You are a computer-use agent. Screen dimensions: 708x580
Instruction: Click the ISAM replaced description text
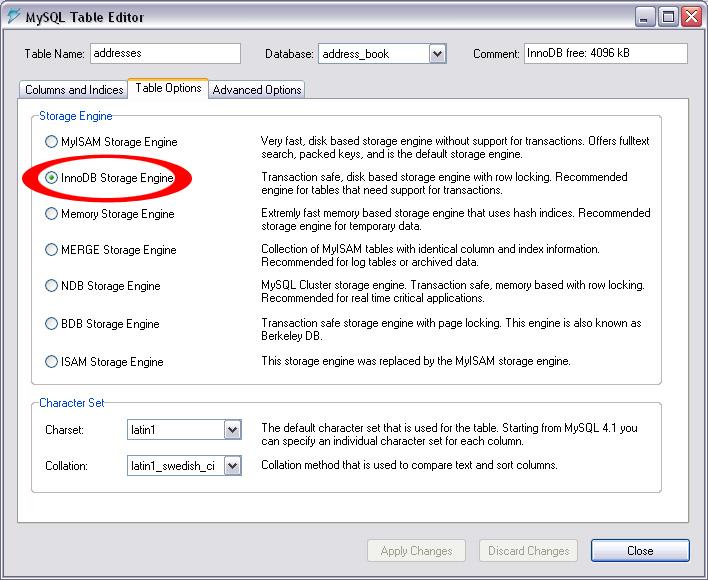(416, 361)
